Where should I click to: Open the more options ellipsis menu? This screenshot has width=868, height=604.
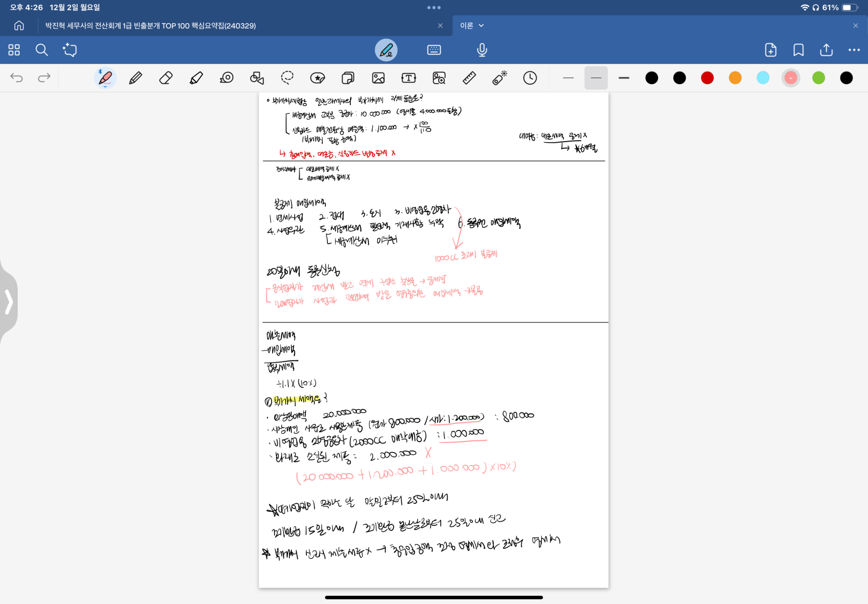point(854,50)
